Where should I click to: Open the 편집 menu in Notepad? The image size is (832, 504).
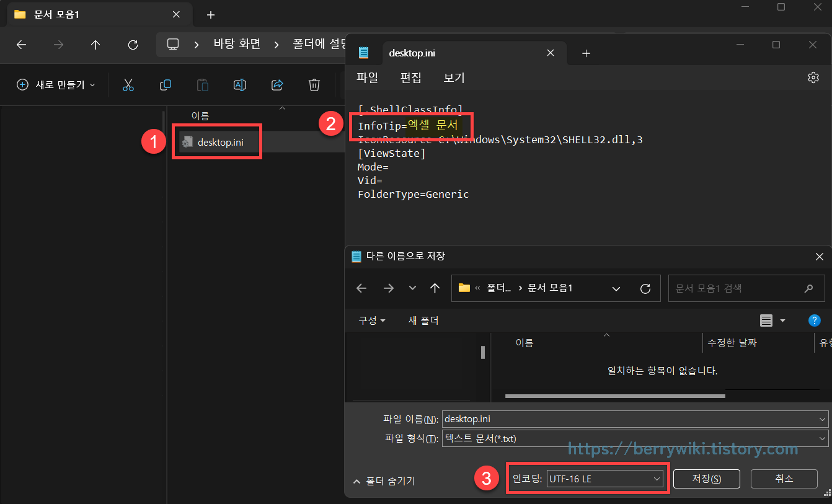click(x=410, y=77)
